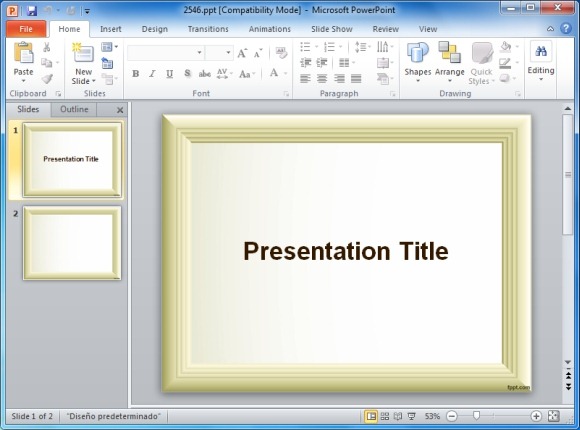This screenshot has height=430, width=580.
Task: Select the Format Painter brush
Action: (47, 78)
